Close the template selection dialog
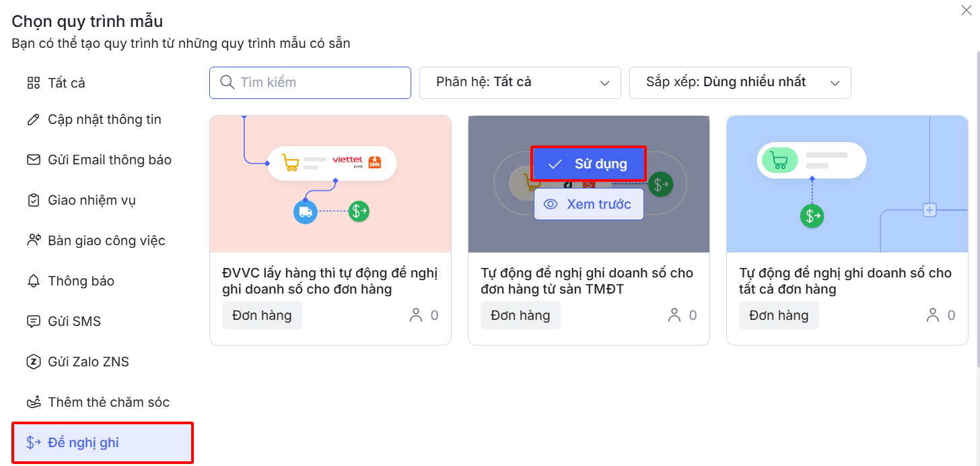This screenshot has width=980, height=466. 967,10
